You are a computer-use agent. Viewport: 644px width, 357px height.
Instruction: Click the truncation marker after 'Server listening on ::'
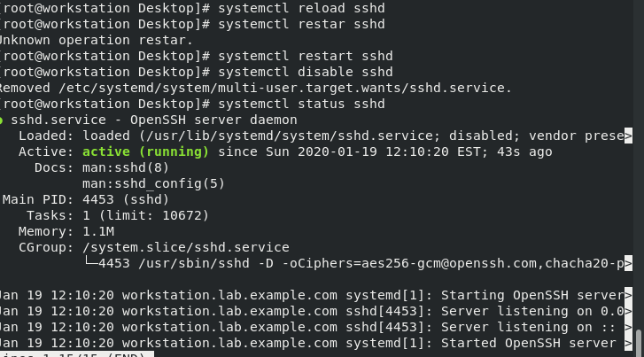click(x=628, y=327)
